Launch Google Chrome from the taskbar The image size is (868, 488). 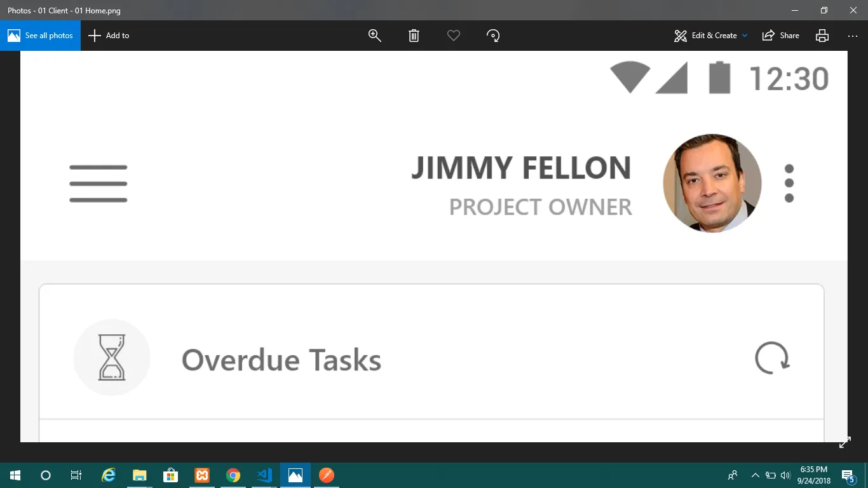(233, 475)
